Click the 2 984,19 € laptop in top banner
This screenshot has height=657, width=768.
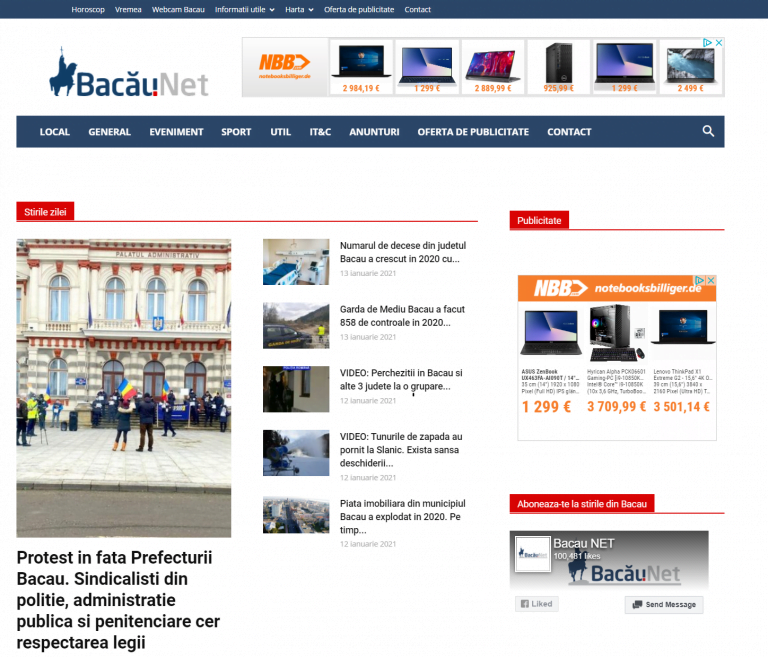click(361, 68)
